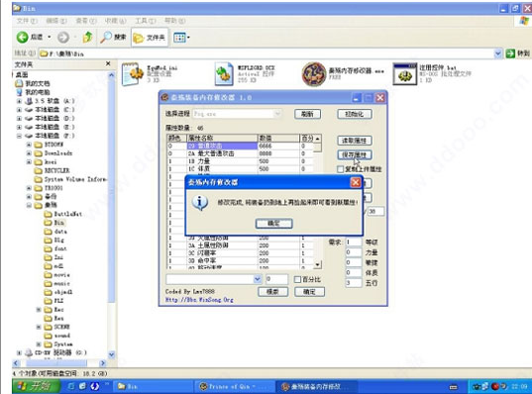
Task: Select the EquMod.ini file icon
Action: pos(133,73)
